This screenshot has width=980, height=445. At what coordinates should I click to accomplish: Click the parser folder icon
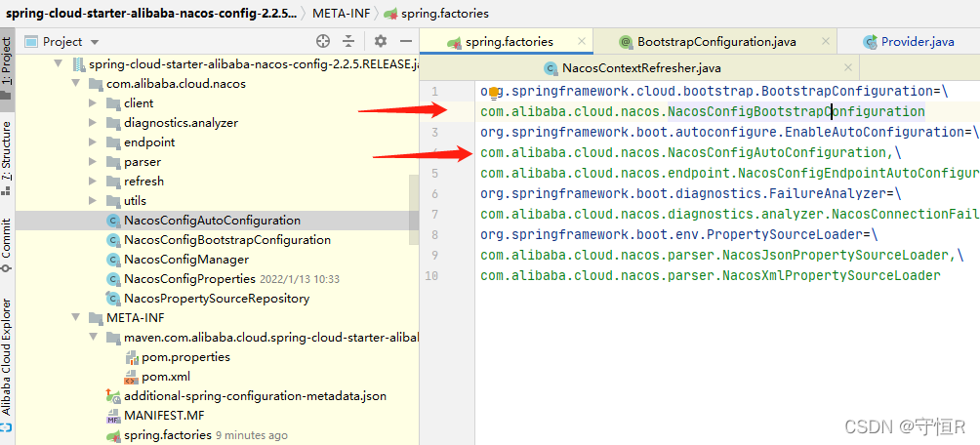[113, 162]
